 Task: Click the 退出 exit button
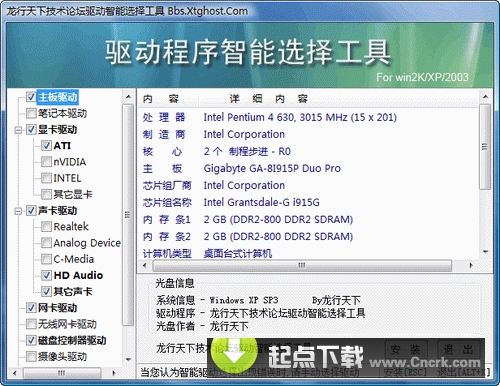[x=459, y=350]
